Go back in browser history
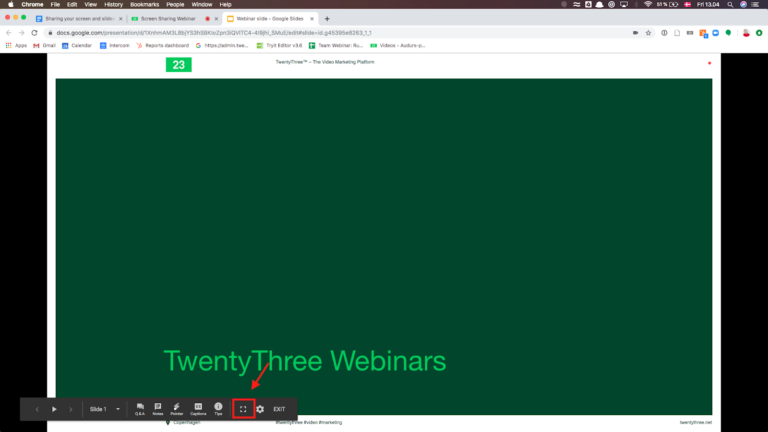 coord(9,33)
